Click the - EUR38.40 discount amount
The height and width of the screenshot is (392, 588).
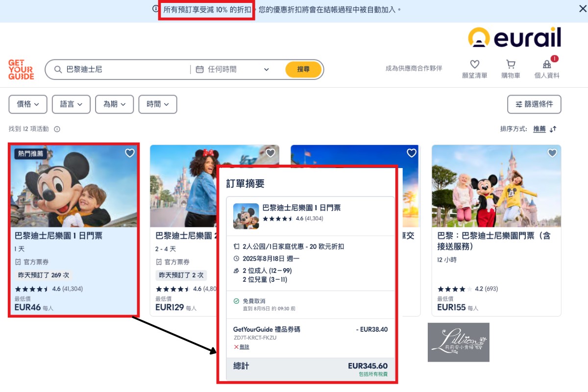372,330
